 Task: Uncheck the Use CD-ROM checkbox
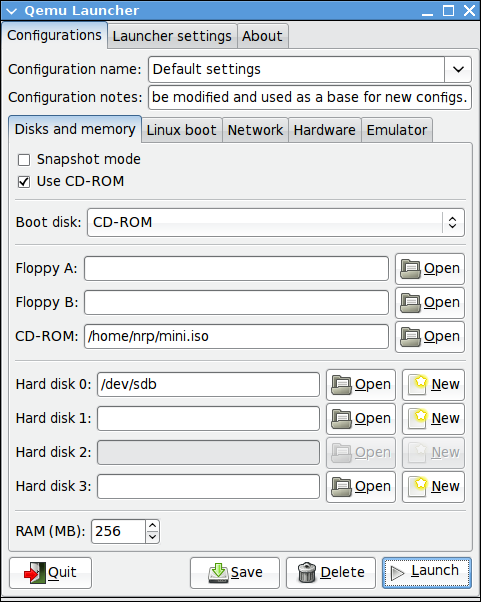pos(24,182)
